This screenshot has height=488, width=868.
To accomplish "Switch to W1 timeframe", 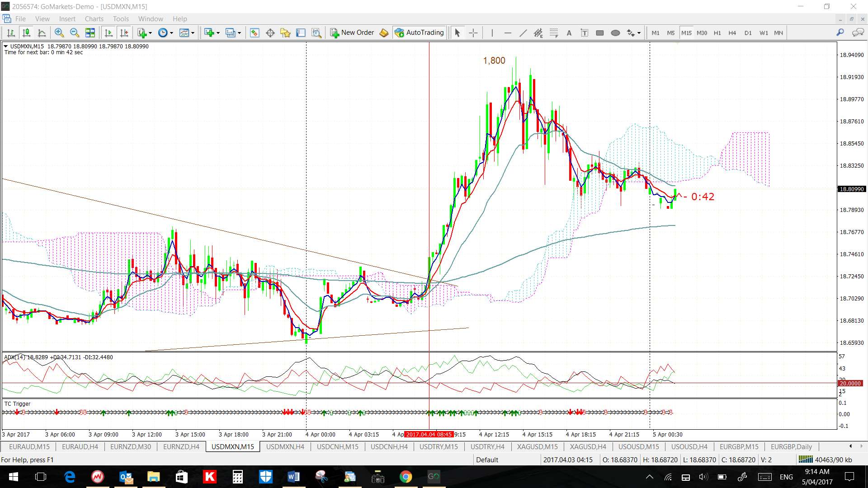I will tap(764, 33).
